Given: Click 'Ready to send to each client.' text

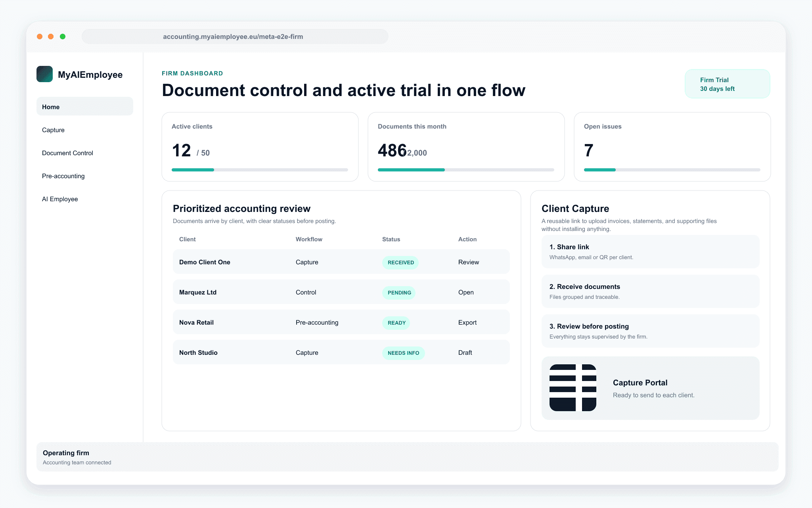Looking at the screenshot, I should [653, 395].
